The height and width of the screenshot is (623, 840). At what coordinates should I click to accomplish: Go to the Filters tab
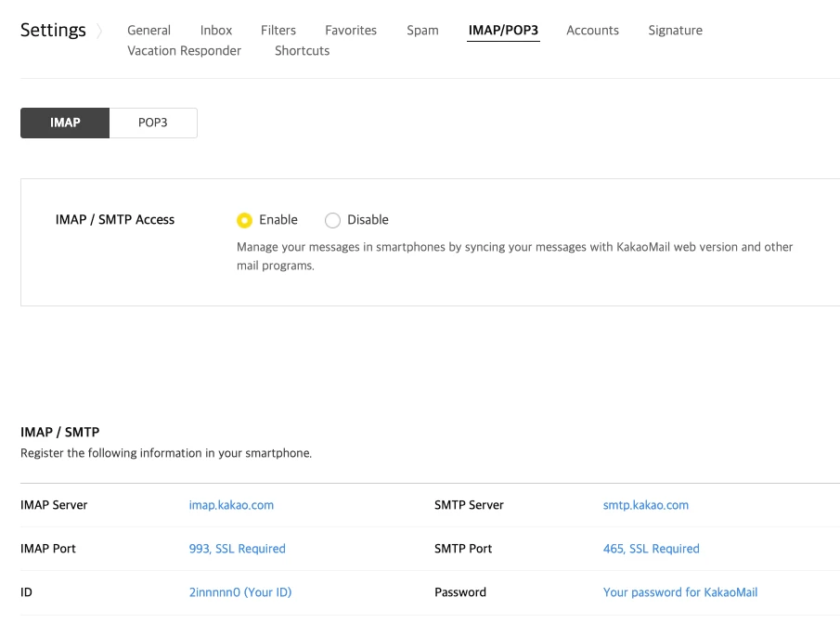278,31
